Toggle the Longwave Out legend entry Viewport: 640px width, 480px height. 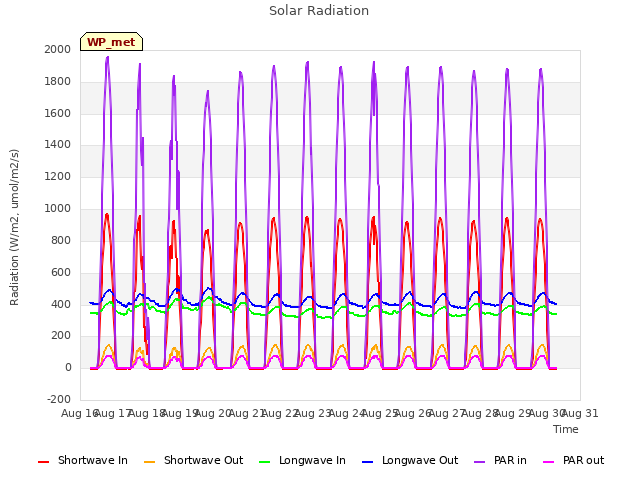pos(410,460)
